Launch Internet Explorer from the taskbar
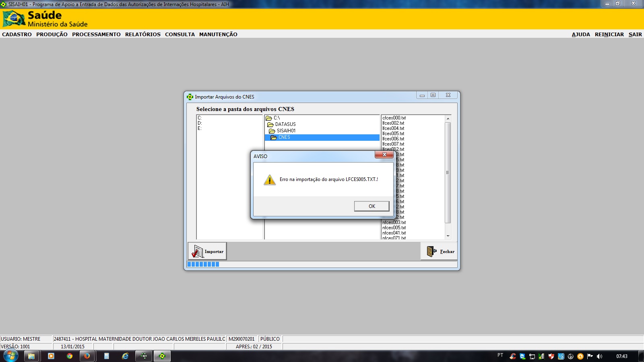The image size is (644, 362). (x=125, y=356)
